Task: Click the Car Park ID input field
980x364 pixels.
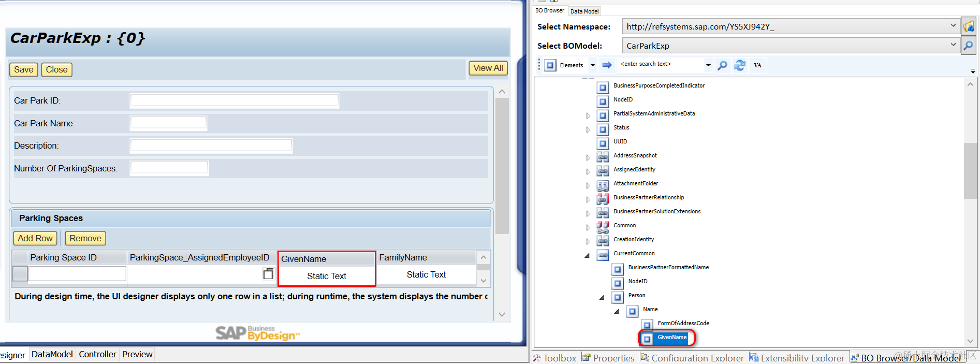Action: [235, 100]
